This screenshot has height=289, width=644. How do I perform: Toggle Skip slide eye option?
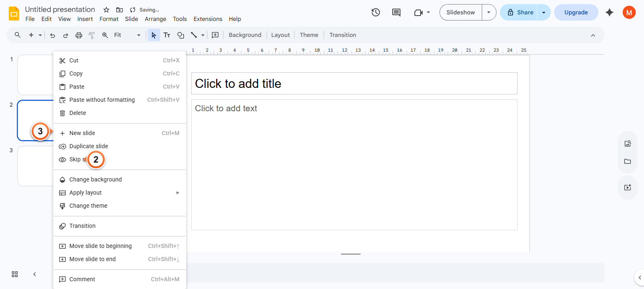coord(120,159)
